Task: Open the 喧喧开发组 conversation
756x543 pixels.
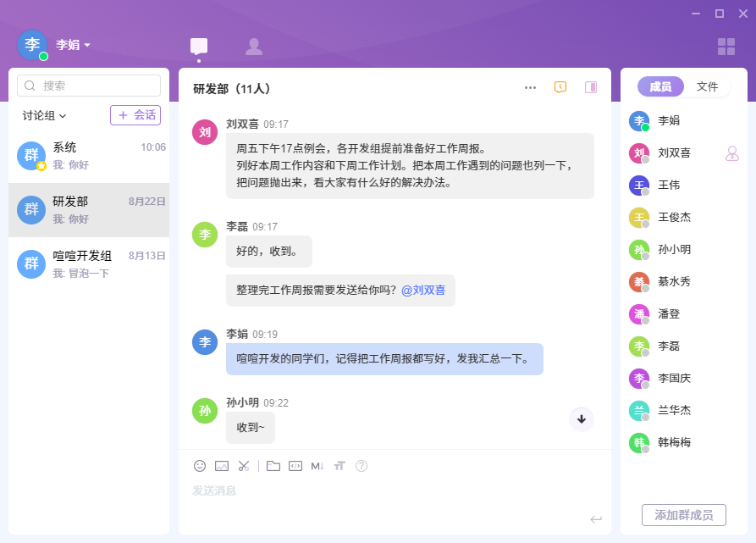Action: [x=89, y=263]
